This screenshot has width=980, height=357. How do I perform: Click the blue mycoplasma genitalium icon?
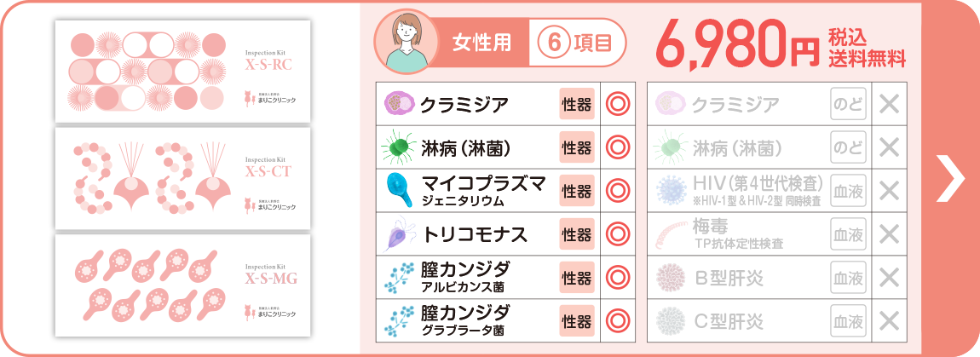399,190
